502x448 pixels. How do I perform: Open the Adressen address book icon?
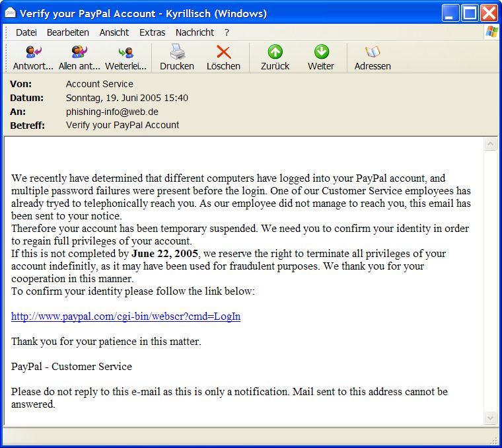click(373, 52)
